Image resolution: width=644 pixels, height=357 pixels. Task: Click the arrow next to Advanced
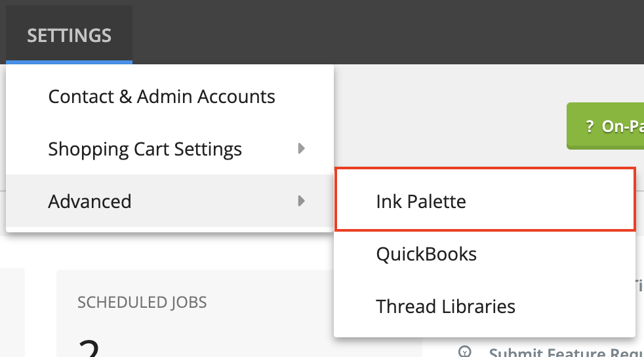point(301,201)
